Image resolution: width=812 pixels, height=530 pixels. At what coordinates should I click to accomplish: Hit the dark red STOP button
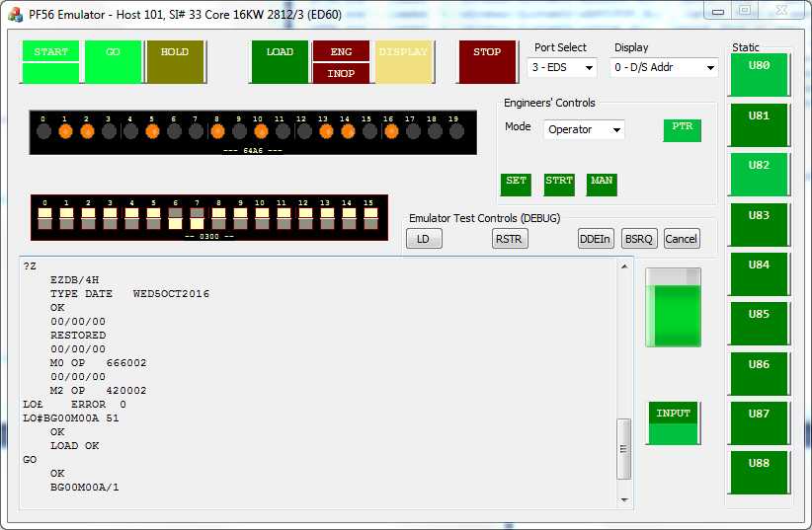click(x=487, y=61)
